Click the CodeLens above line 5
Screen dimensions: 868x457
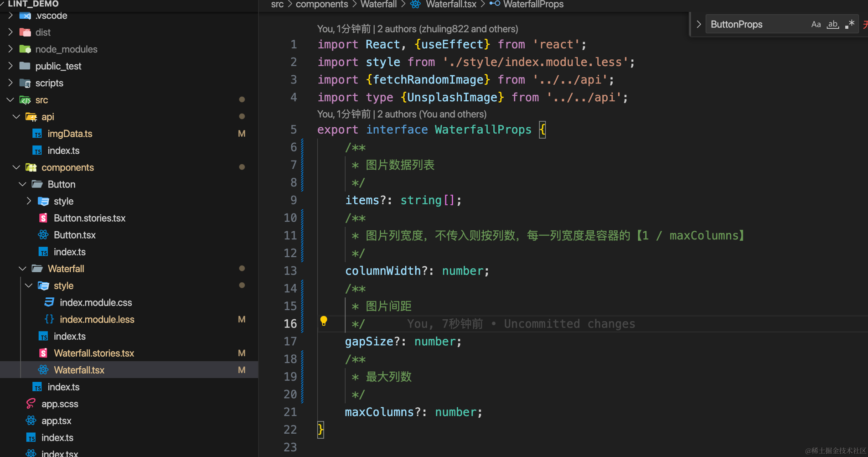click(402, 114)
